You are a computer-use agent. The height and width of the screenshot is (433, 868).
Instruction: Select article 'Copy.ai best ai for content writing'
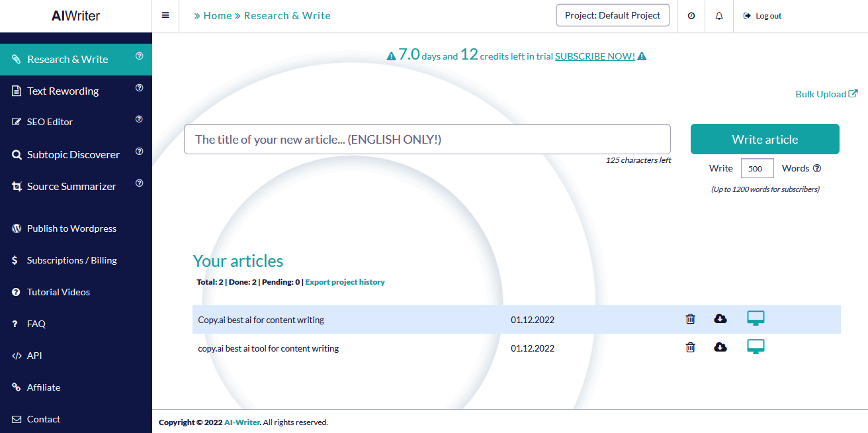tap(261, 320)
